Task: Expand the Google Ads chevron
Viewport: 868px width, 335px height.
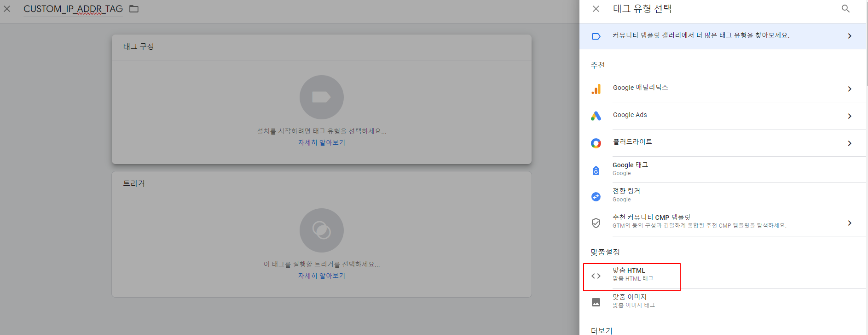Action: point(850,116)
